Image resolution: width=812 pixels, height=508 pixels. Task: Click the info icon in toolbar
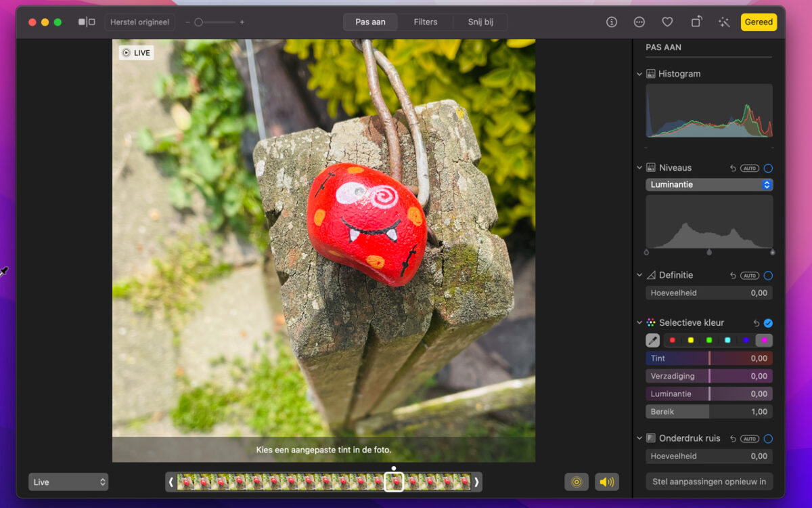pos(612,22)
